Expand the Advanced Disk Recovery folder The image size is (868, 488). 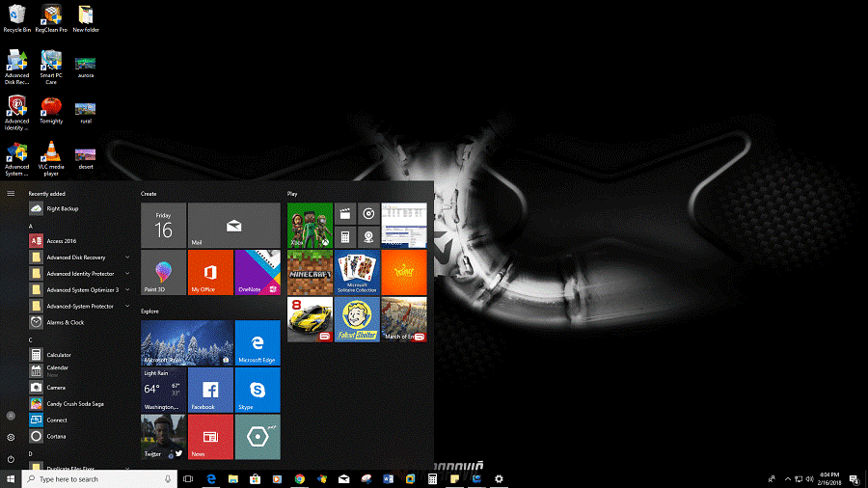(x=127, y=258)
